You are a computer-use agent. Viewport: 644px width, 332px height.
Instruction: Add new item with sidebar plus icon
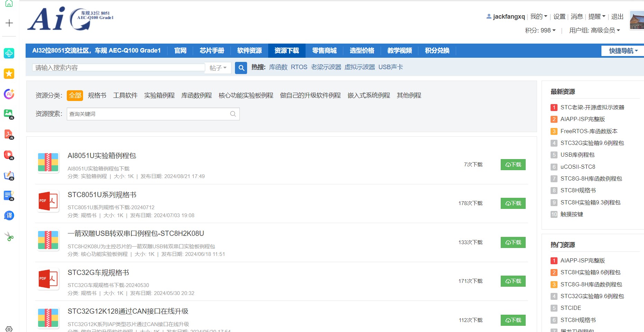9,23
